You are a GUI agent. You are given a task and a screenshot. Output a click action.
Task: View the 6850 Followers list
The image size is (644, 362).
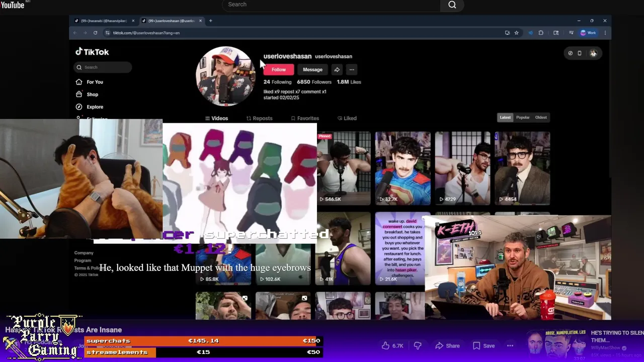pos(314,82)
